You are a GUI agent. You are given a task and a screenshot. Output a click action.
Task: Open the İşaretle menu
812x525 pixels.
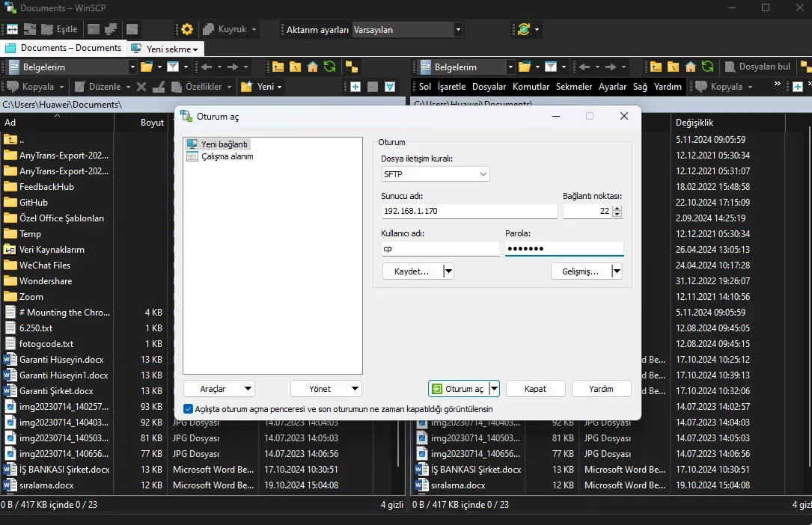[451, 87]
